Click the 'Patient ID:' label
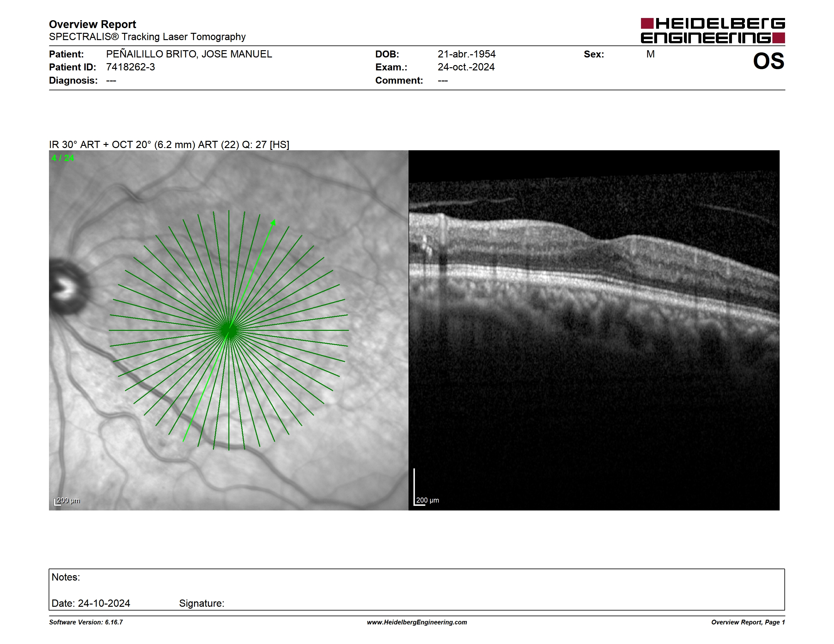 point(73,67)
